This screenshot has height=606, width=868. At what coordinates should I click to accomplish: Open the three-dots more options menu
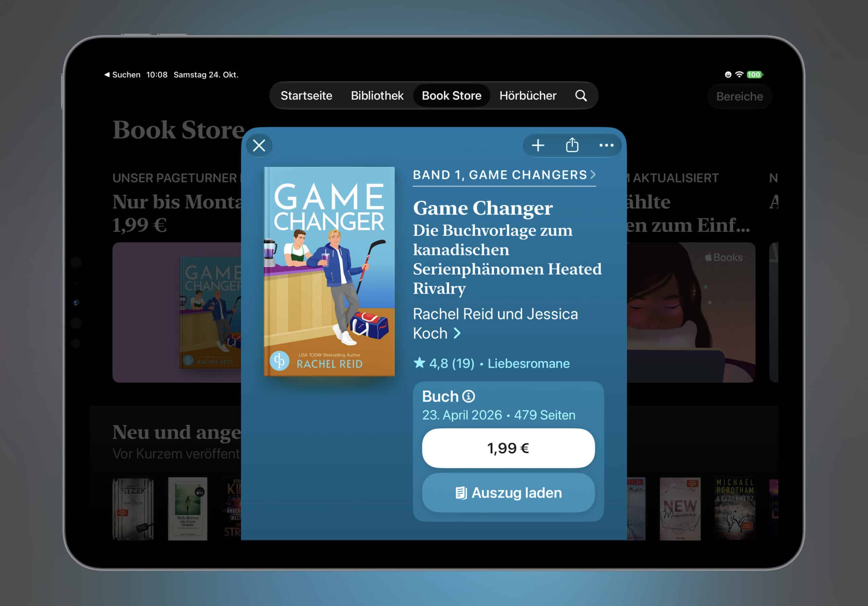click(606, 145)
